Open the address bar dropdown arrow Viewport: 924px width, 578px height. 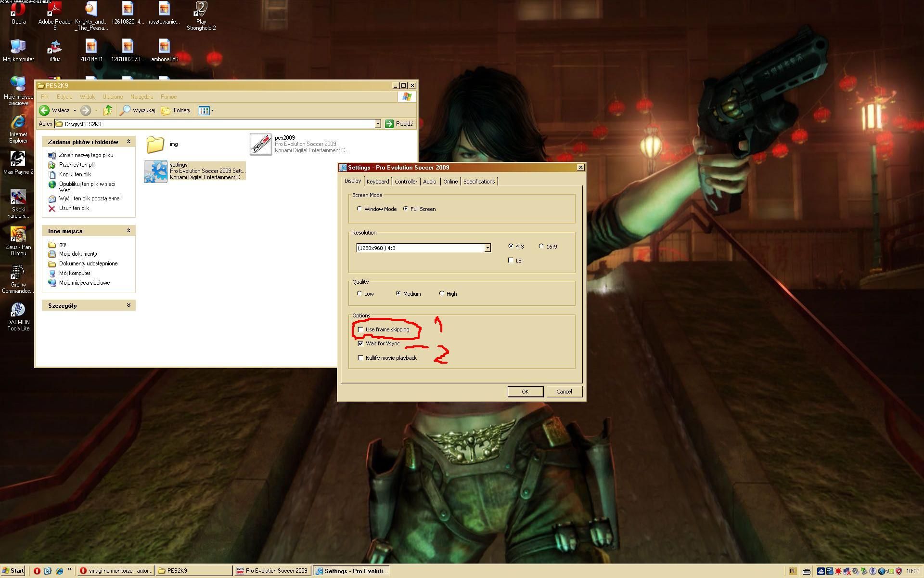pos(378,124)
